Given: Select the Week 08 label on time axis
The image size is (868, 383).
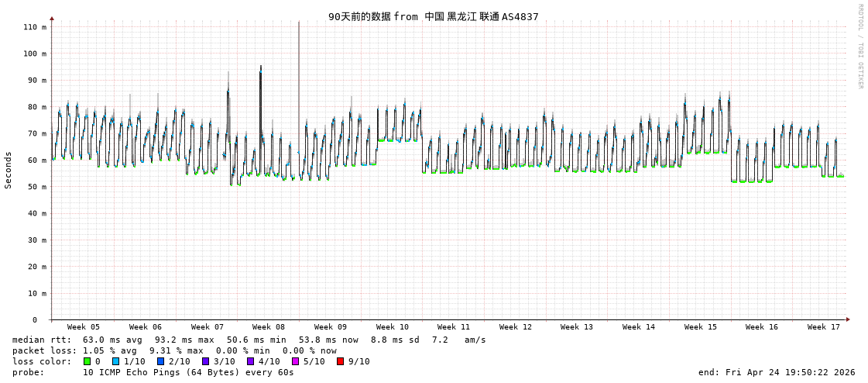Looking at the screenshot, I should tap(269, 327).
